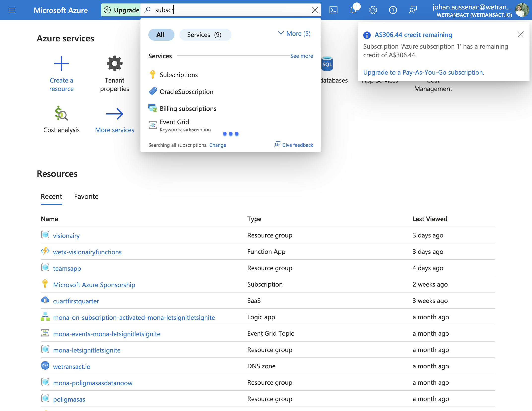Viewport: 532px width, 411px height.
Task: Click the Create a resource plus icon
Action: (x=62, y=63)
